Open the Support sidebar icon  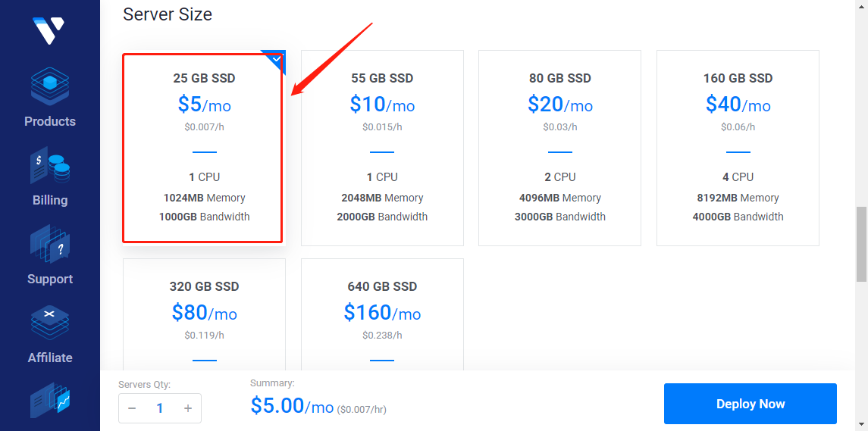click(50, 244)
